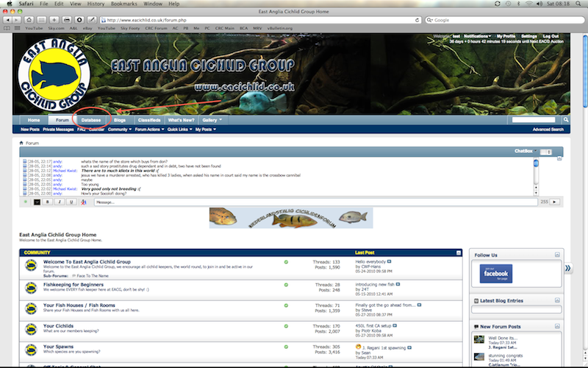This screenshot has width=588, height=368.
Task: Click the Safari home toolbar icon
Action: point(29,20)
